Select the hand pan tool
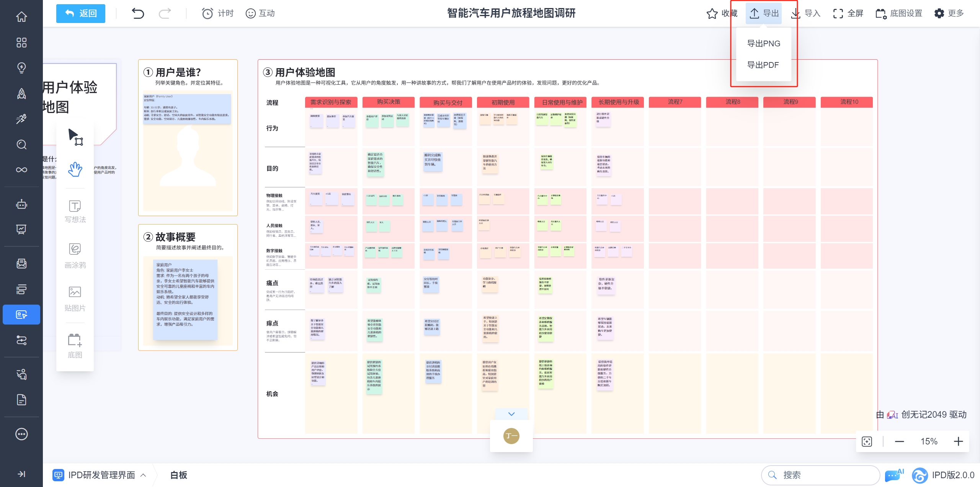The image size is (980, 487). pos(75,169)
